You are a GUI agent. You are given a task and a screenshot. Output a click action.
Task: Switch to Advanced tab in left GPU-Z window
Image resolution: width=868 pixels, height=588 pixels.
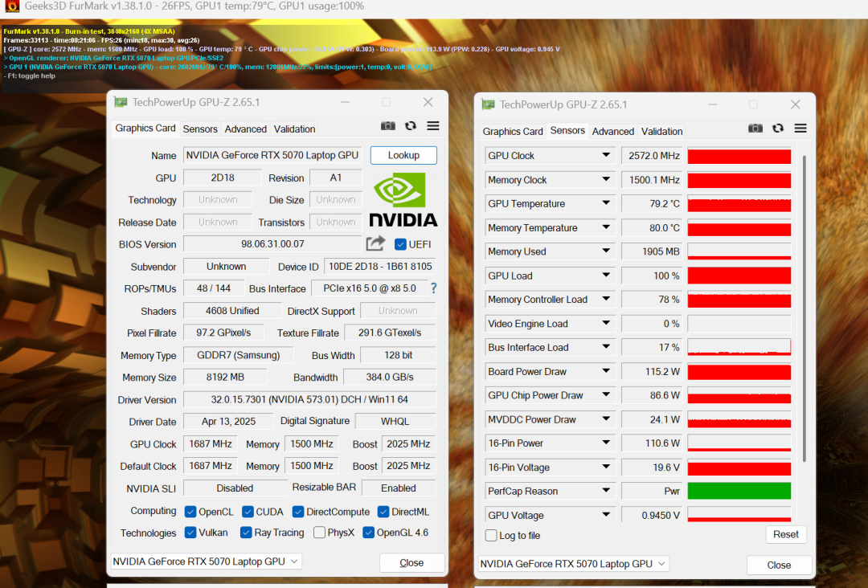245,129
